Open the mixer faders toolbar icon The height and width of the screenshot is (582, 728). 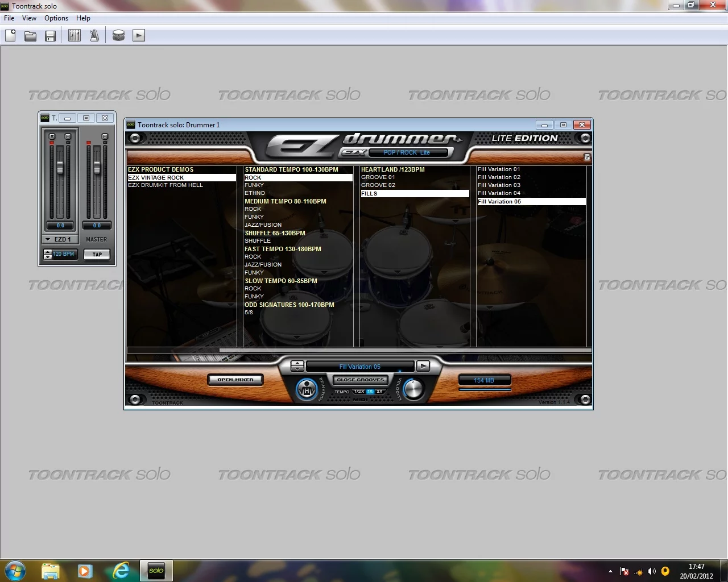(74, 35)
